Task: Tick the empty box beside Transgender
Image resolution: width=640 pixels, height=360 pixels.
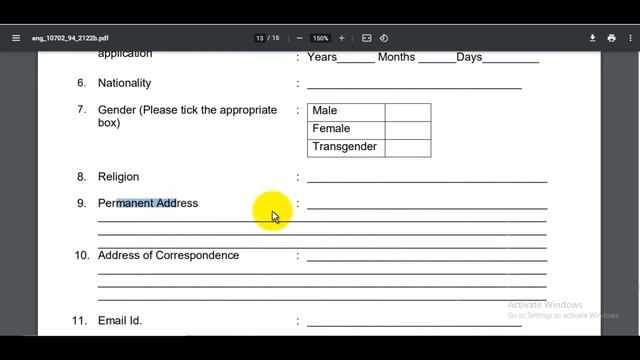Action: tap(408, 148)
